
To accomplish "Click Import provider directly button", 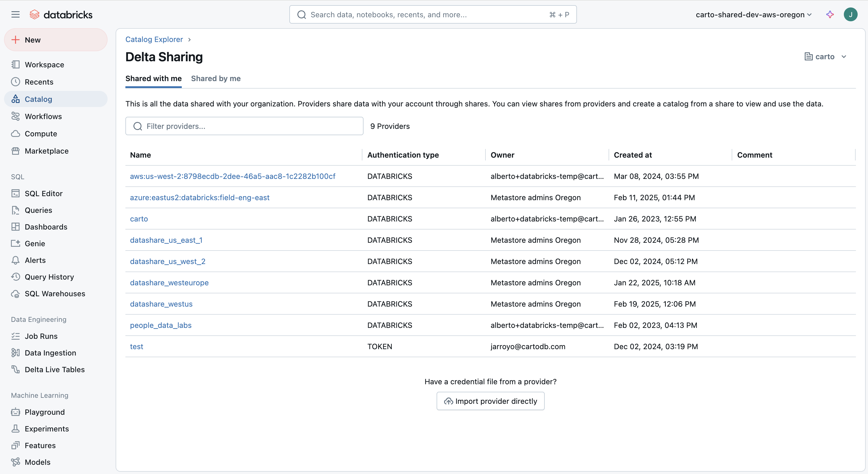I will point(490,401).
